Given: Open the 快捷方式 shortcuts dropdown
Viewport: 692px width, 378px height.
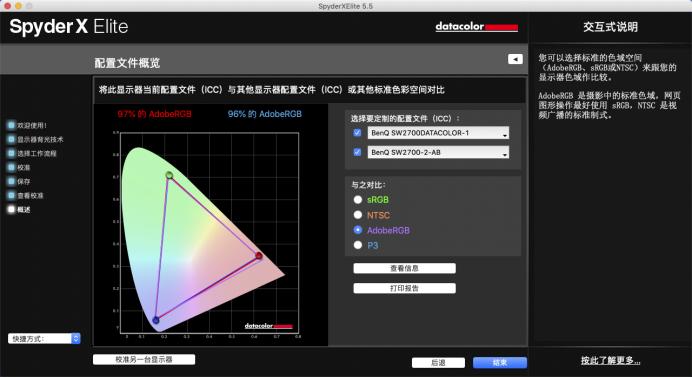Looking at the screenshot, I should (x=44, y=338).
